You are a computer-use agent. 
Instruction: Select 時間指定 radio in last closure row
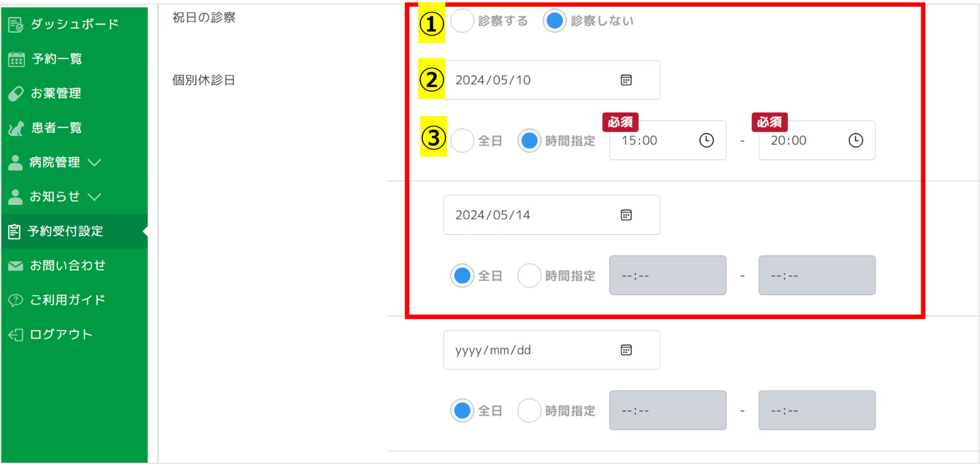(x=529, y=411)
